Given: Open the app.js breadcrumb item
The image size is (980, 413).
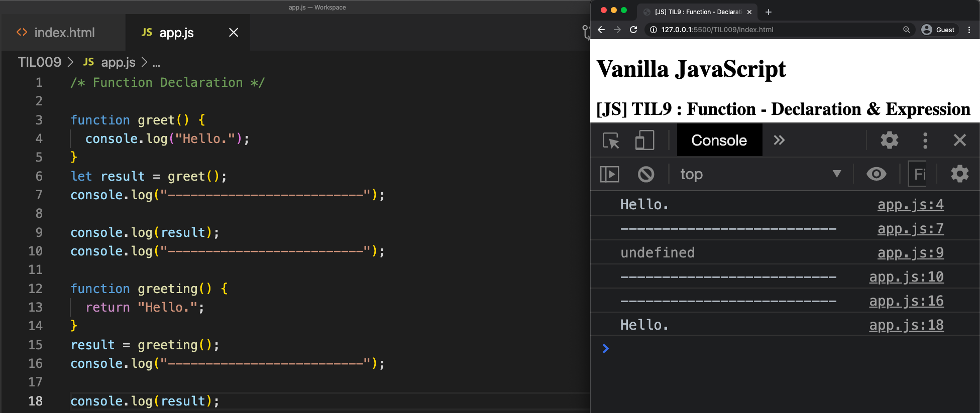Looking at the screenshot, I should tap(110, 62).
